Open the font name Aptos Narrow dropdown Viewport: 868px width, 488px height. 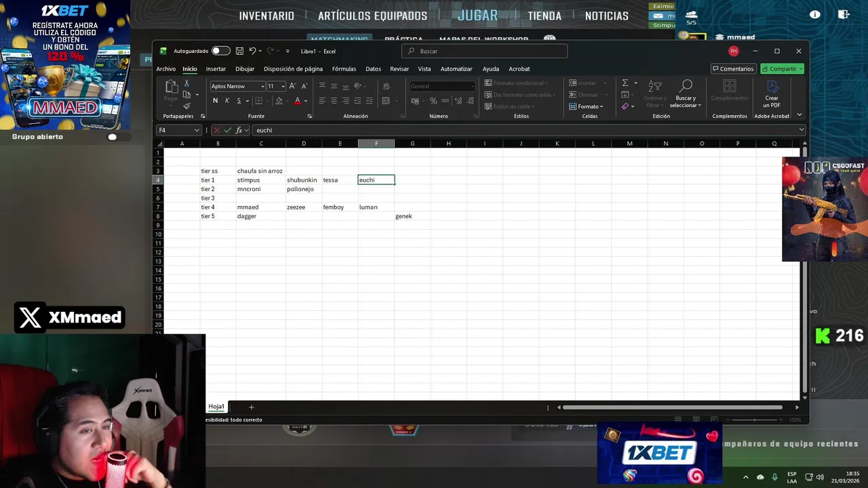click(x=262, y=87)
